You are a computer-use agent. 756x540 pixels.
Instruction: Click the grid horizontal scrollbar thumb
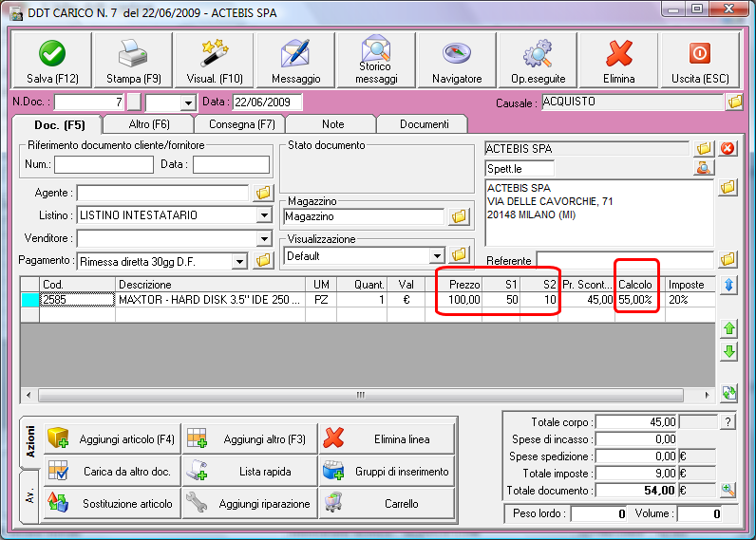click(x=361, y=395)
